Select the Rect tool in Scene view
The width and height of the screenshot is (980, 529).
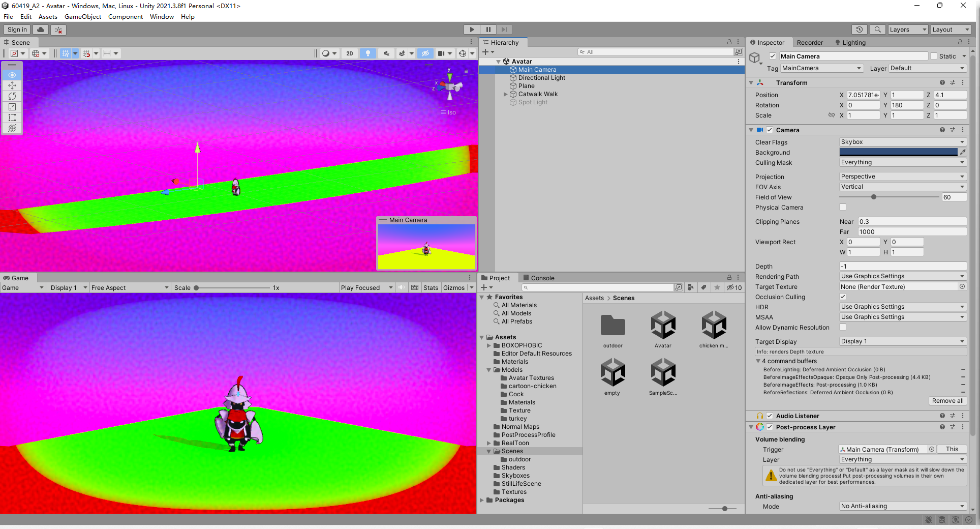tap(12, 117)
